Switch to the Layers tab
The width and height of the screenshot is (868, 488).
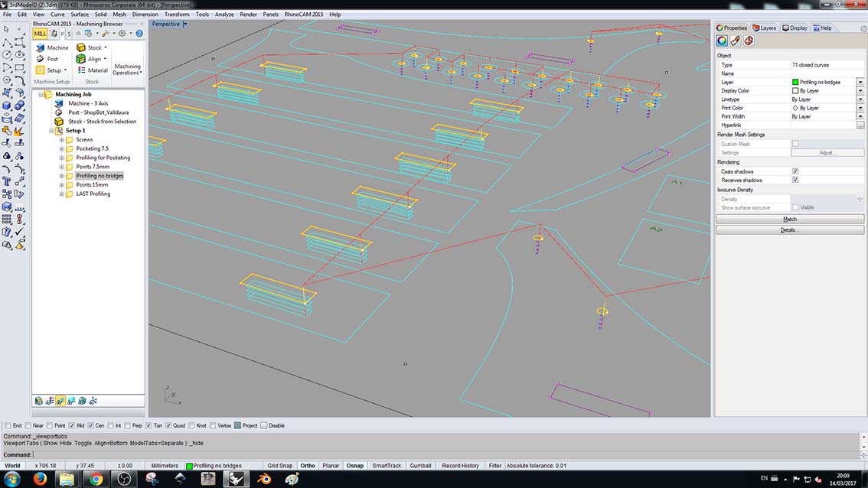(766, 28)
